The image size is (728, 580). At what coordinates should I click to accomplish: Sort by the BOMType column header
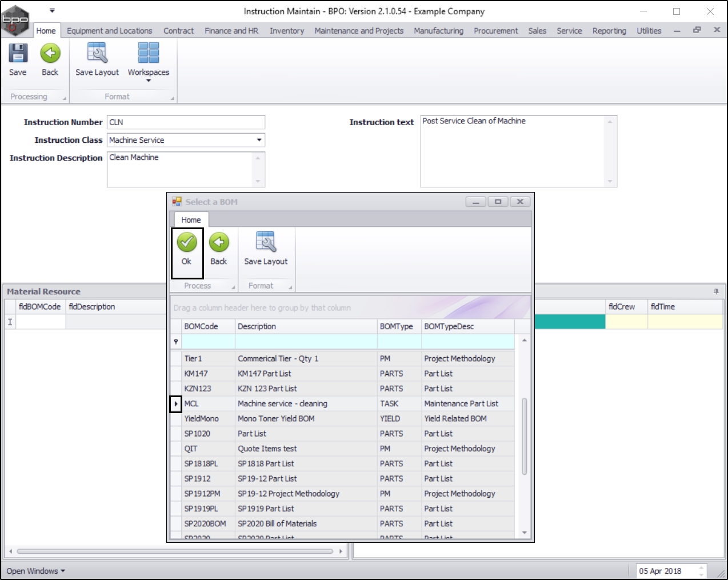tap(399, 326)
